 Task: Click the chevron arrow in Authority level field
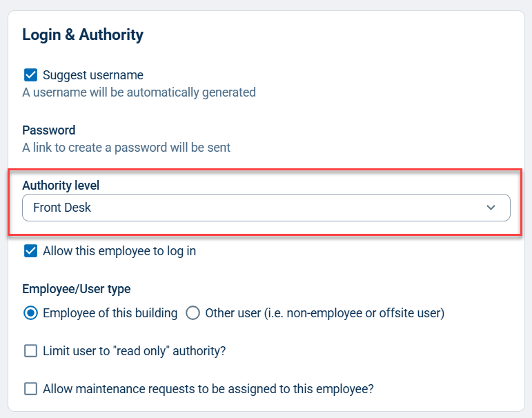coord(491,208)
